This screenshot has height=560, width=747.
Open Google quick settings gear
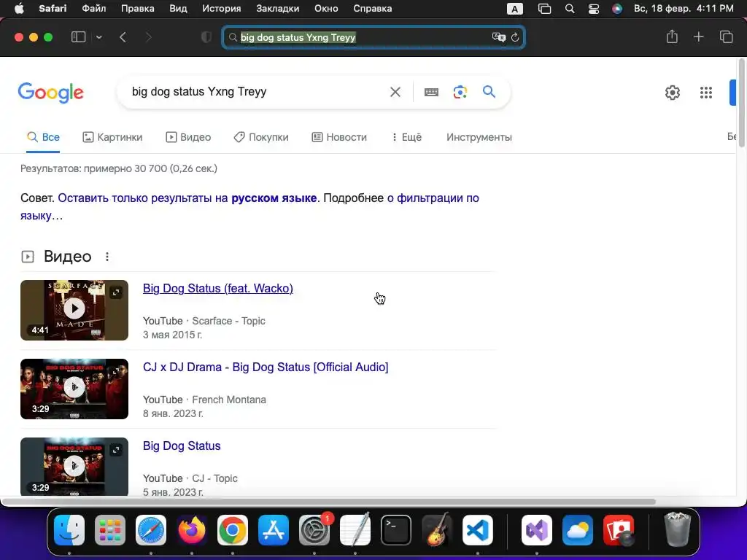point(672,93)
